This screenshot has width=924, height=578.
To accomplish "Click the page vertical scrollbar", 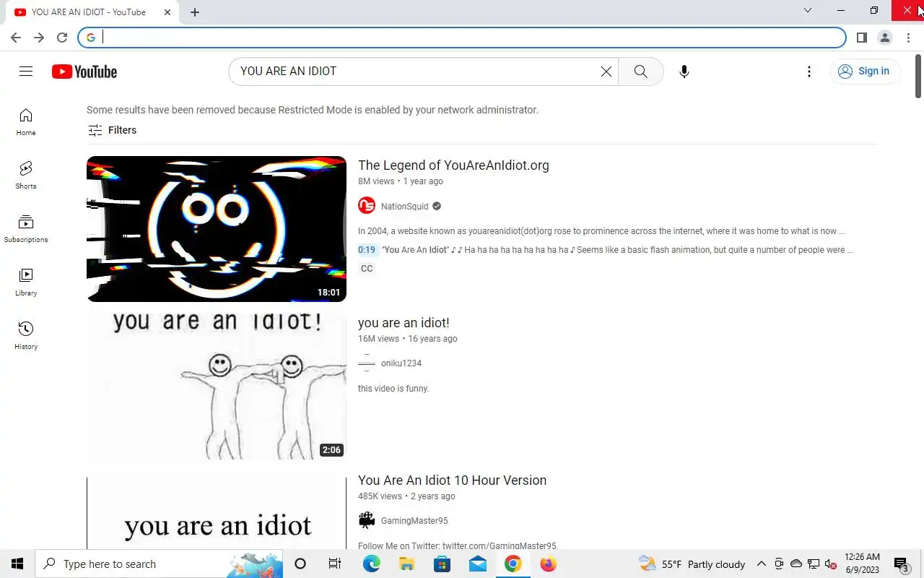I will [918, 75].
